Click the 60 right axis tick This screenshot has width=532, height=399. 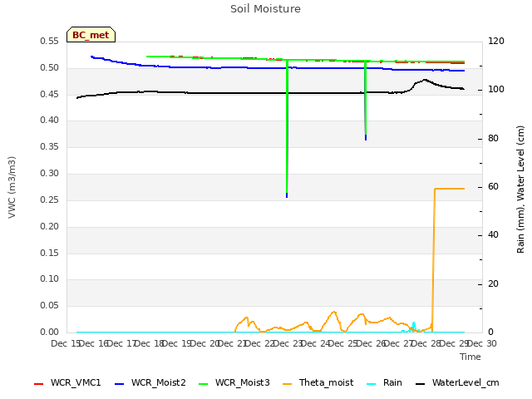pyautogui.click(x=493, y=186)
